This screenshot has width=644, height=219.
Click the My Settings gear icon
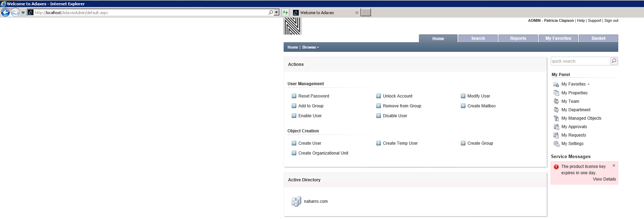[556, 144]
